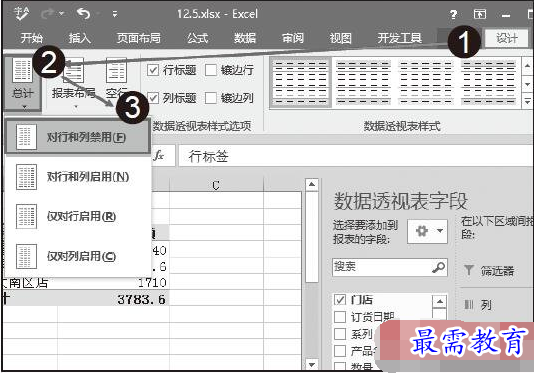Viewport: 534px width, 373px height.
Task: Open the 开始 Home tab
Action: 32,38
